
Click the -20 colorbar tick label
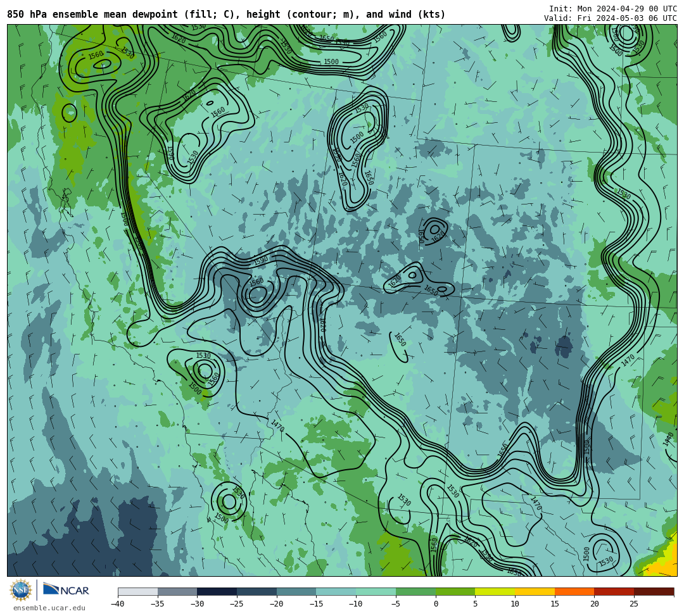(x=275, y=604)
